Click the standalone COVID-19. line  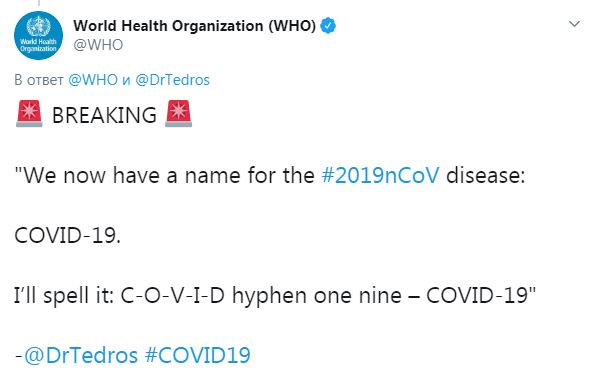coord(68,235)
